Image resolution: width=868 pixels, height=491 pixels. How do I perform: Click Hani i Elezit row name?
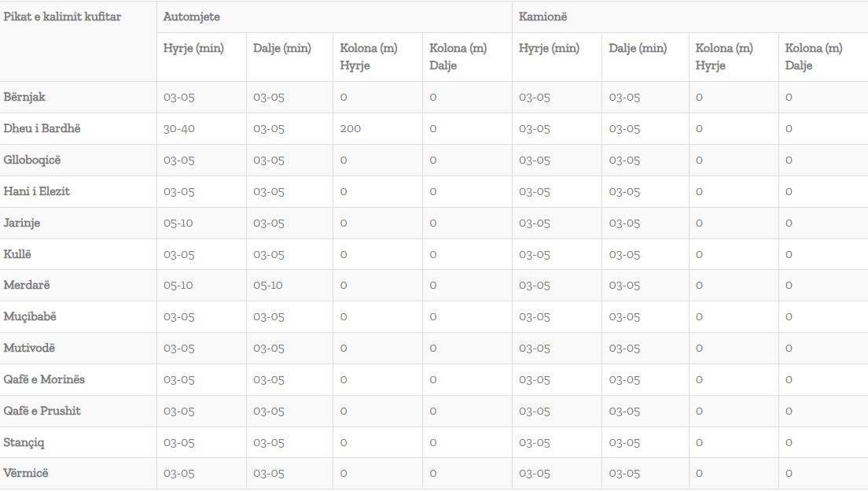coord(36,192)
